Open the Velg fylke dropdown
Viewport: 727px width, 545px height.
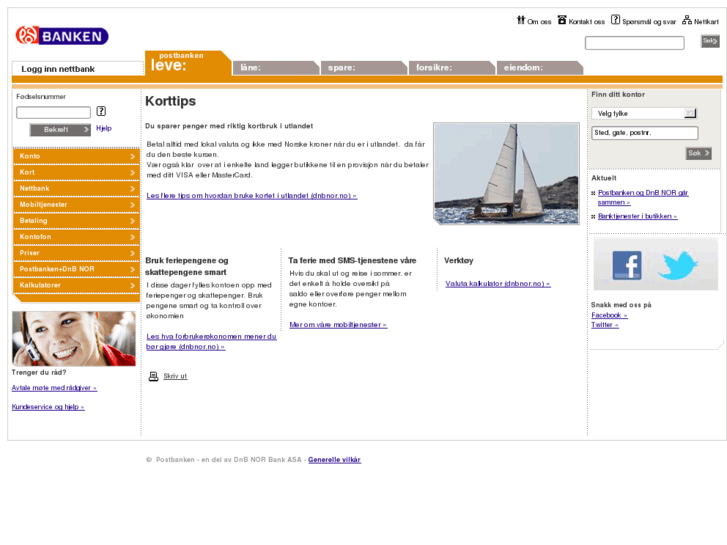pyautogui.click(x=644, y=113)
